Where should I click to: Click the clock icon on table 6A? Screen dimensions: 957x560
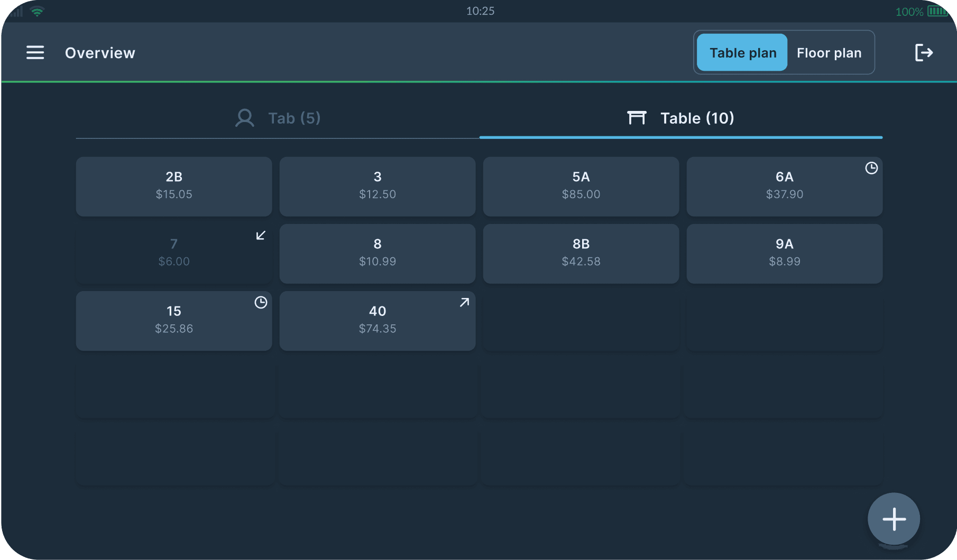[871, 168]
